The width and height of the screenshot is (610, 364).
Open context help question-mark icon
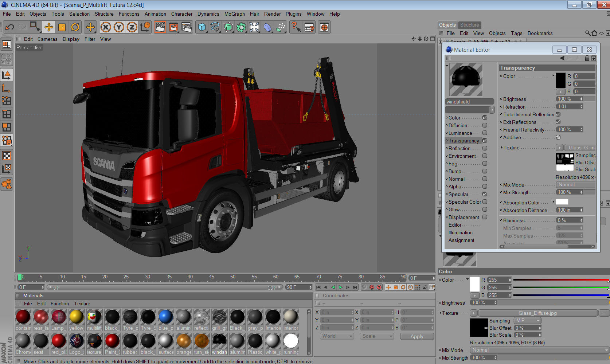[x=296, y=27]
